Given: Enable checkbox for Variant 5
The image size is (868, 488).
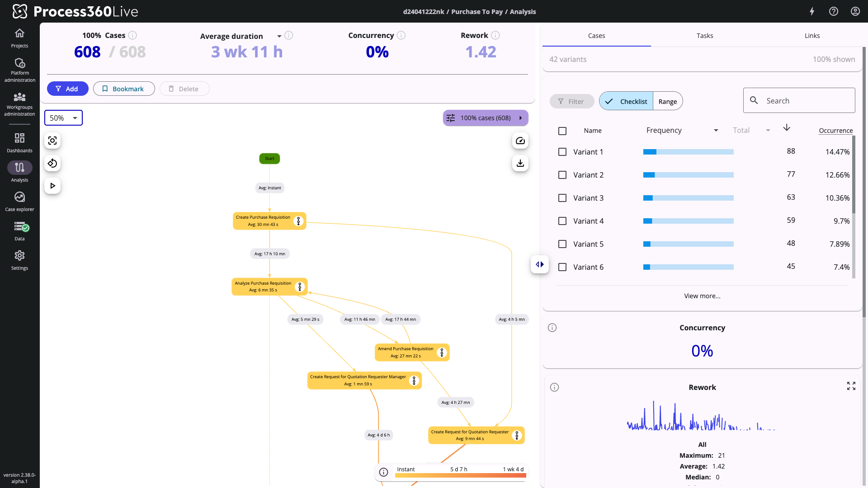Looking at the screenshot, I should [562, 244].
